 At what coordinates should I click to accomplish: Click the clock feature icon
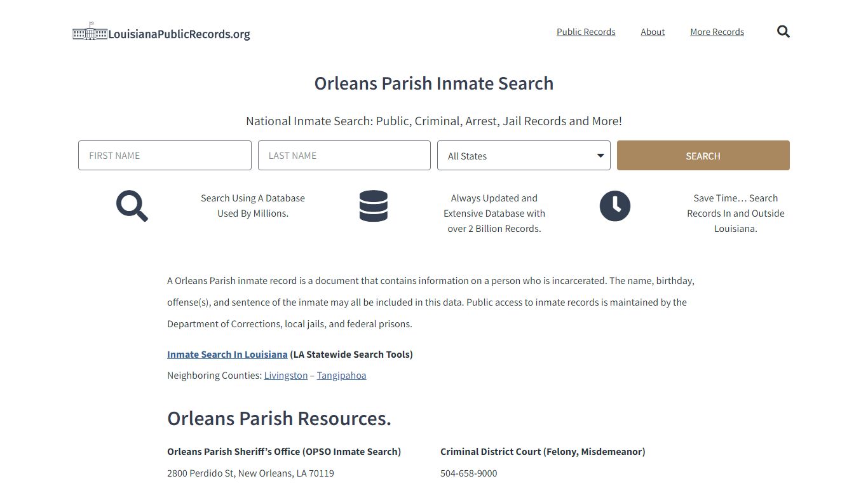point(615,206)
